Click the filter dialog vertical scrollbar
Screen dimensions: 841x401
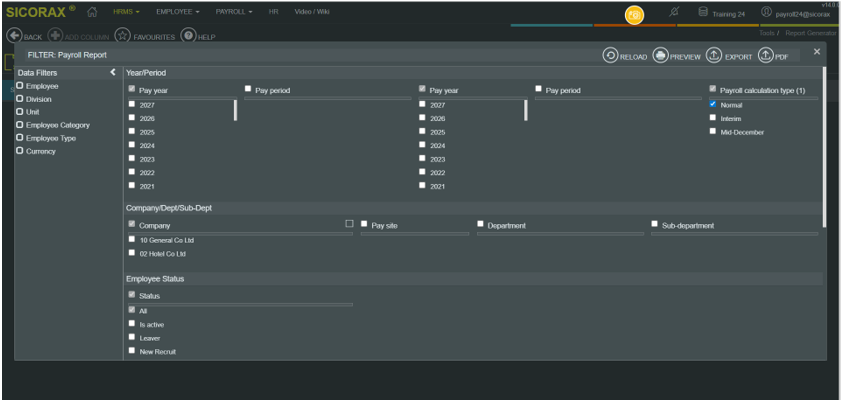click(x=825, y=147)
